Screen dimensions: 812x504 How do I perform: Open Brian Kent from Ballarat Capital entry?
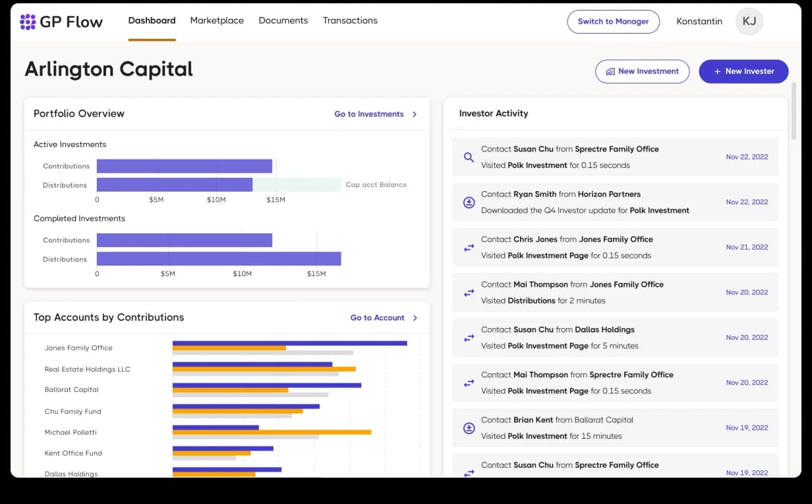click(x=615, y=428)
